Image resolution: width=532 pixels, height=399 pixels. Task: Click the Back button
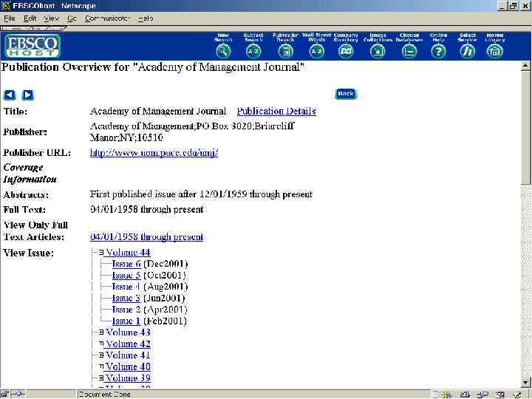coord(346,94)
